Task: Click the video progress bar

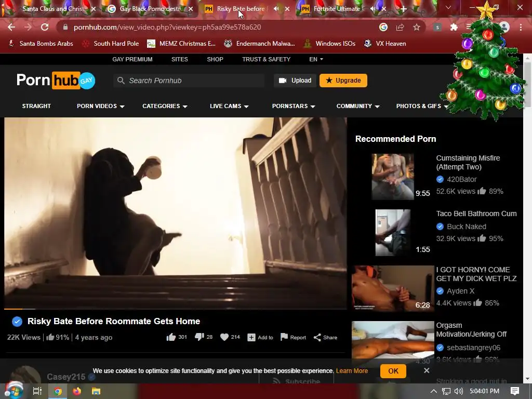Action: (x=176, y=309)
